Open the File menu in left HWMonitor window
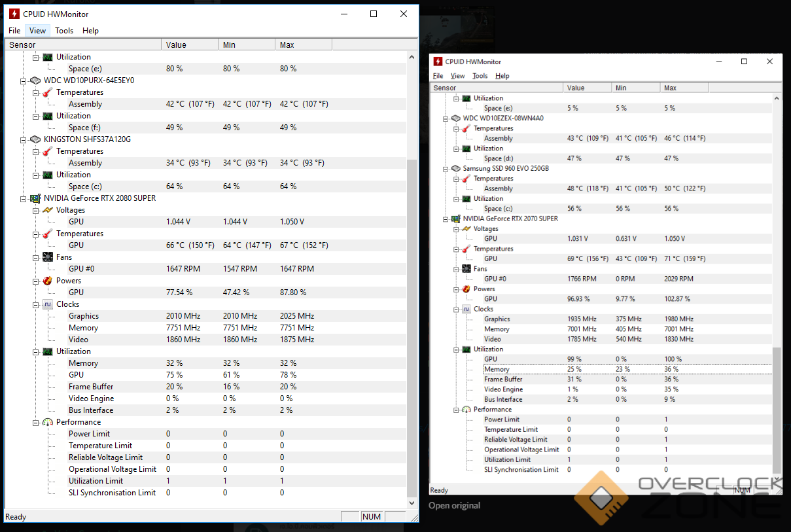This screenshot has height=532, width=791. [x=14, y=31]
